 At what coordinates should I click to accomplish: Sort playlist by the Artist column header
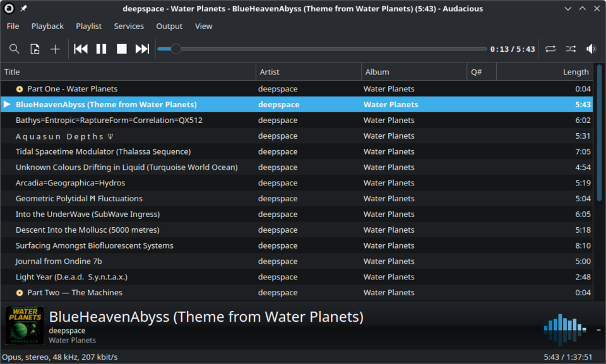pos(308,72)
